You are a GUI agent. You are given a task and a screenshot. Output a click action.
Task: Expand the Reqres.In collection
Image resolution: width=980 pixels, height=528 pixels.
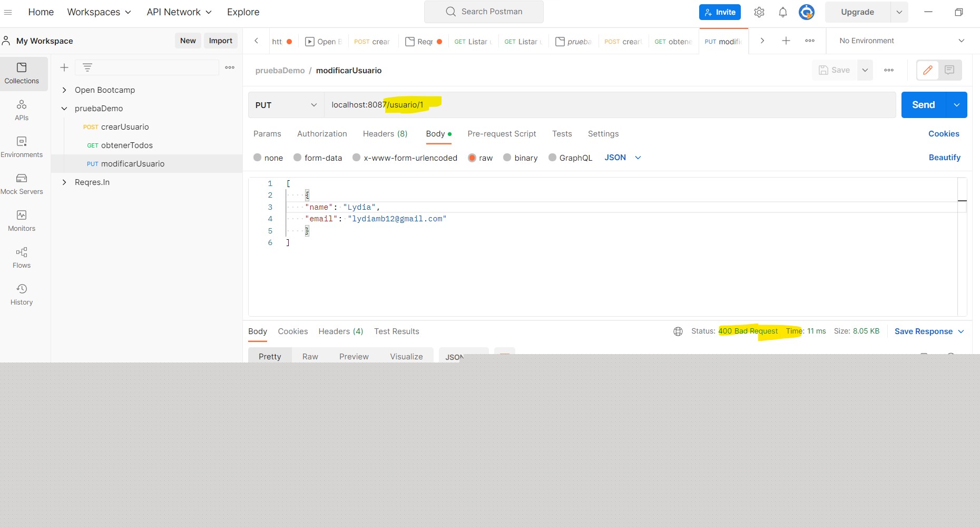click(x=64, y=182)
